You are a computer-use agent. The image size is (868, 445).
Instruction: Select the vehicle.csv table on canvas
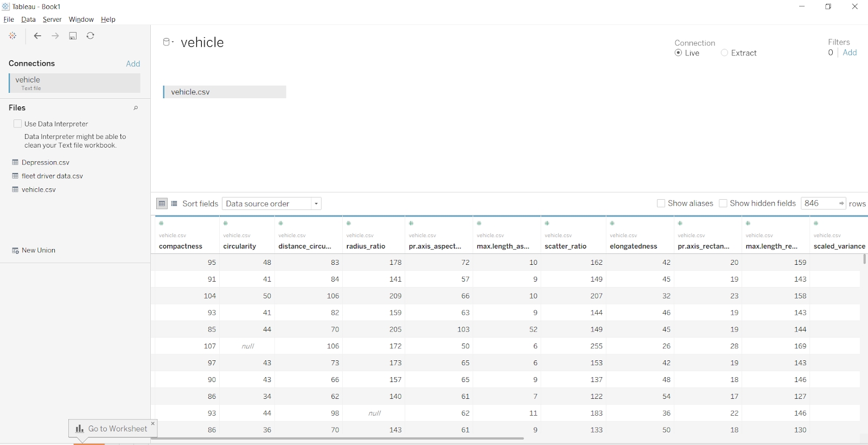(225, 92)
